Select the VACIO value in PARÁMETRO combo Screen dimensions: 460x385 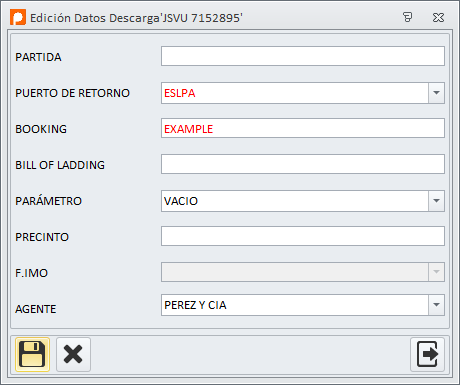(x=181, y=201)
